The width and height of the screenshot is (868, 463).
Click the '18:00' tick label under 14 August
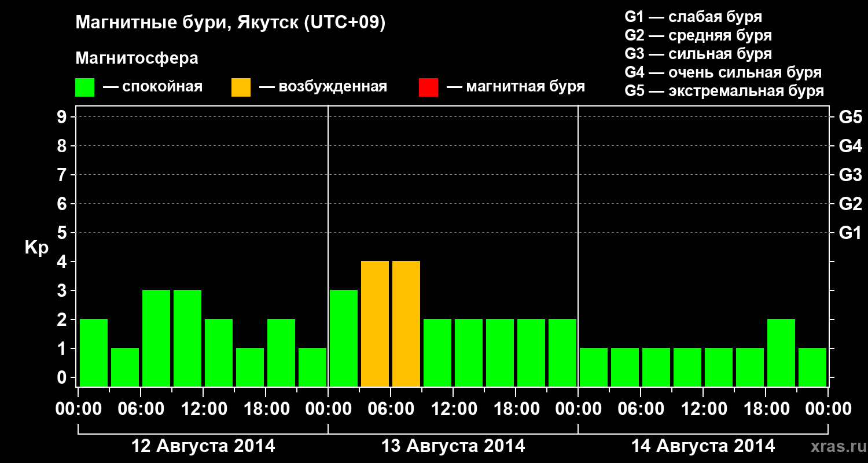pos(766,409)
